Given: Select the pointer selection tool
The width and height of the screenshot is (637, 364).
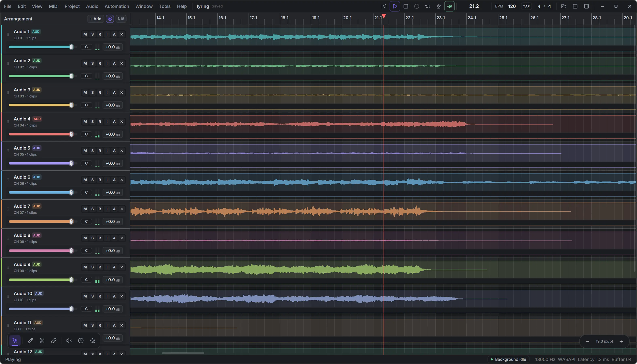Looking at the screenshot, I should (x=15, y=341).
